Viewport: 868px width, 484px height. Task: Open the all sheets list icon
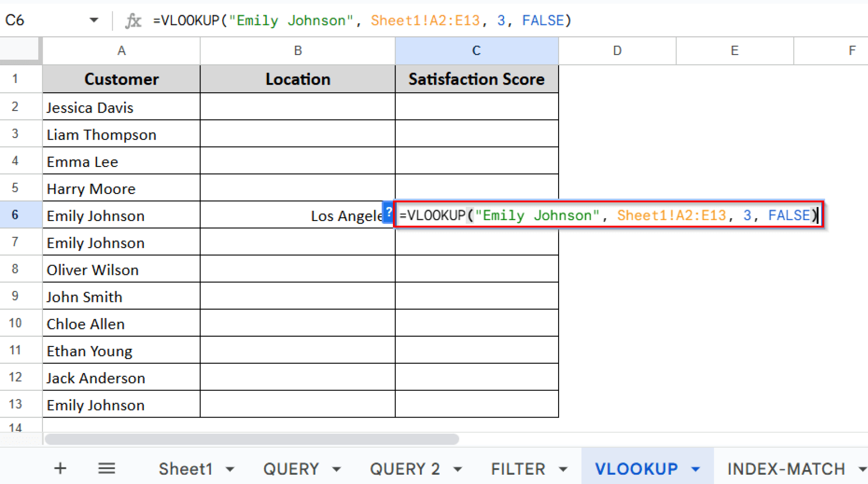click(x=106, y=468)
